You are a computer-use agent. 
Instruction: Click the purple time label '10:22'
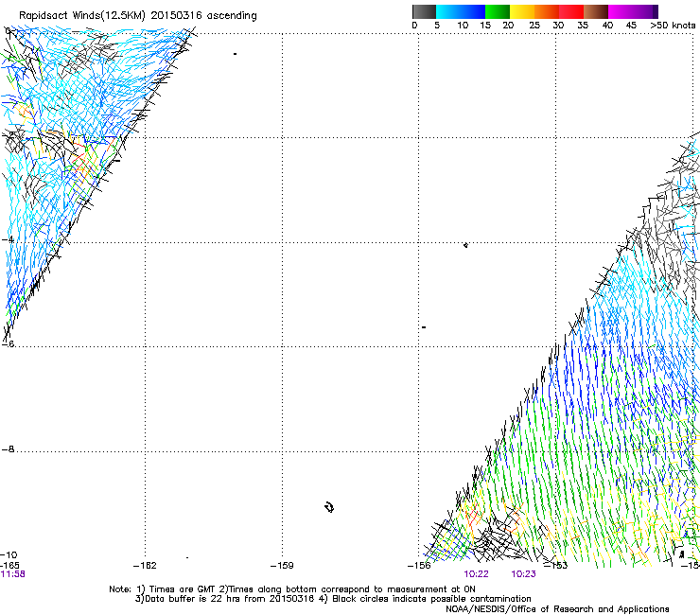(x=476, y=574)
